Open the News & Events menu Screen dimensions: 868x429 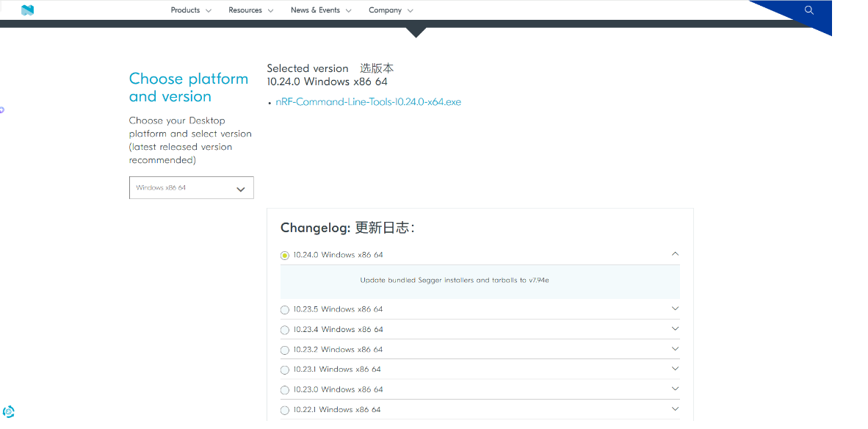(321, 10)
